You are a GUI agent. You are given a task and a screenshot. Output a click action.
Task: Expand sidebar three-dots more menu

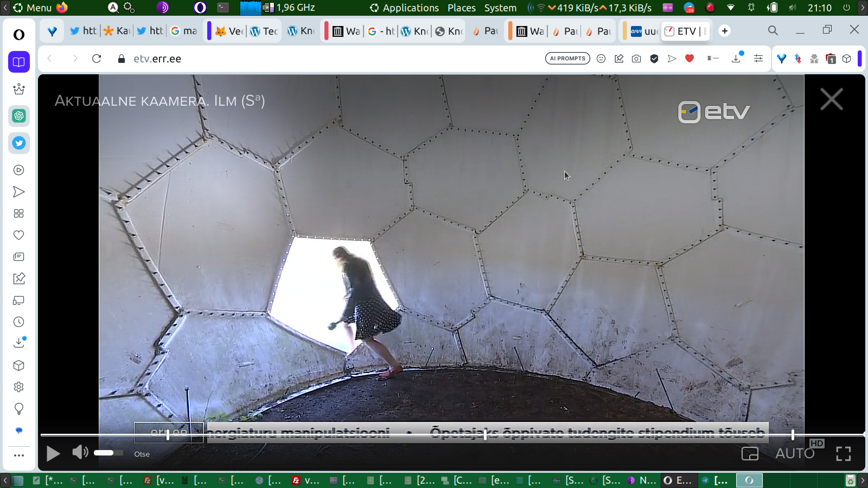[19, 455]
